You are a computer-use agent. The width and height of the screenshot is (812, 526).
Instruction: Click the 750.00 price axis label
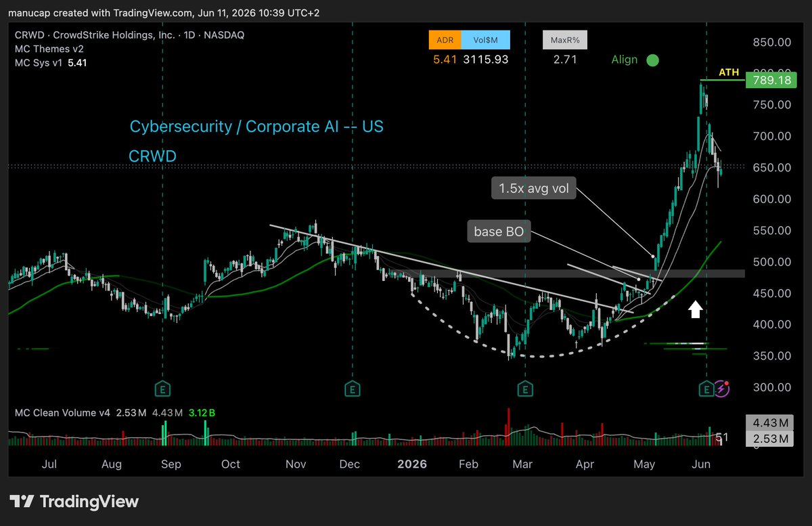click(772, 105)
